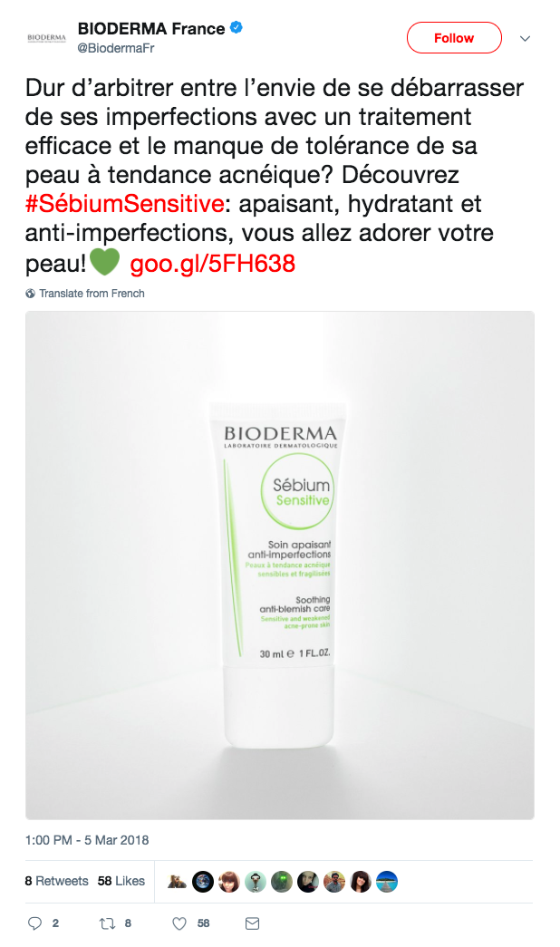Expand the tweet options chevron menu
The width and height of the screenshot is (560, 947).
point(525,38)
